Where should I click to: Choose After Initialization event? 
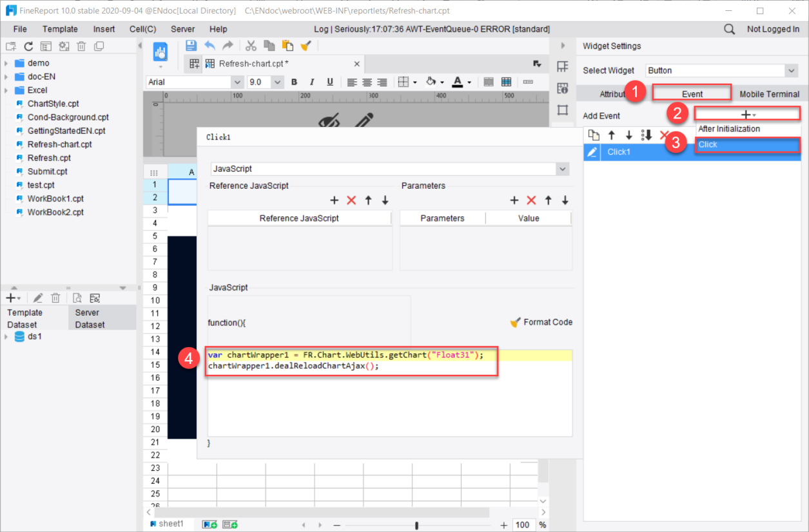(748, 129)
